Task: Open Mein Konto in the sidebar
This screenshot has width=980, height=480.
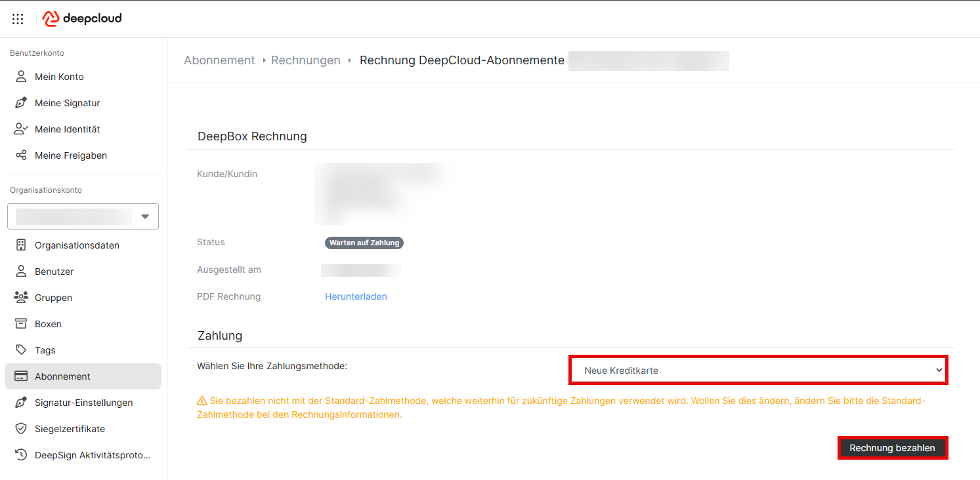Action: coord(83,77)
